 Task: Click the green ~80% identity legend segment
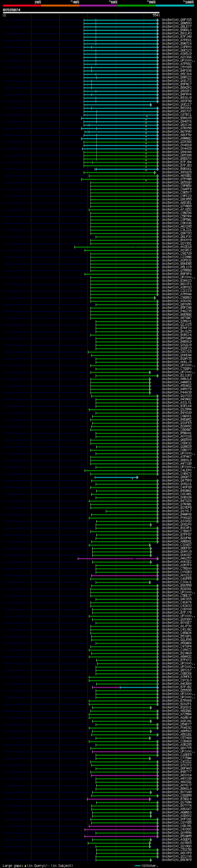click(x=136, y=6)
